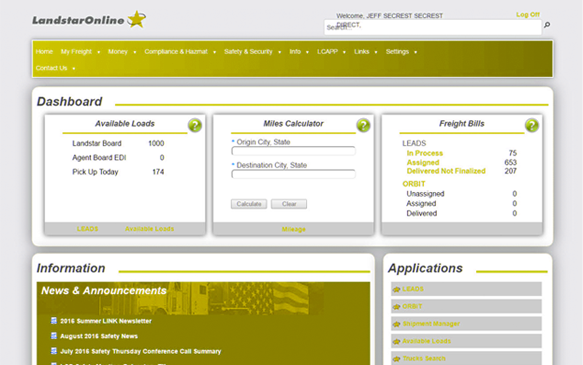Viewport: 583px width, 365px height.
Task: Open the Delivered Not Finalized link
Action: click(x=446, y=171)
